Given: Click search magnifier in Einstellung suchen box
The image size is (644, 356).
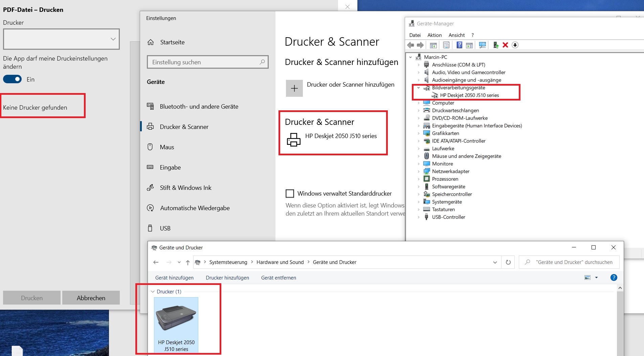Looking at the screenshot, I should coord(262,62).
